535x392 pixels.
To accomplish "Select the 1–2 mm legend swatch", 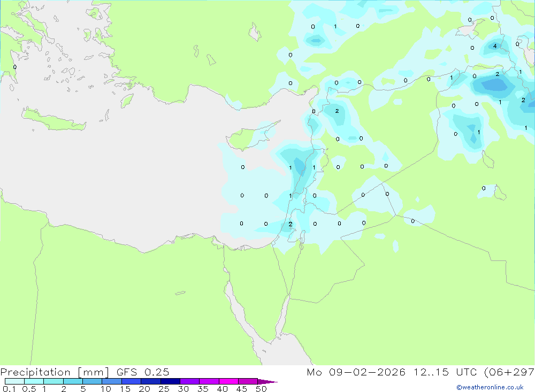I will [53, 381].
